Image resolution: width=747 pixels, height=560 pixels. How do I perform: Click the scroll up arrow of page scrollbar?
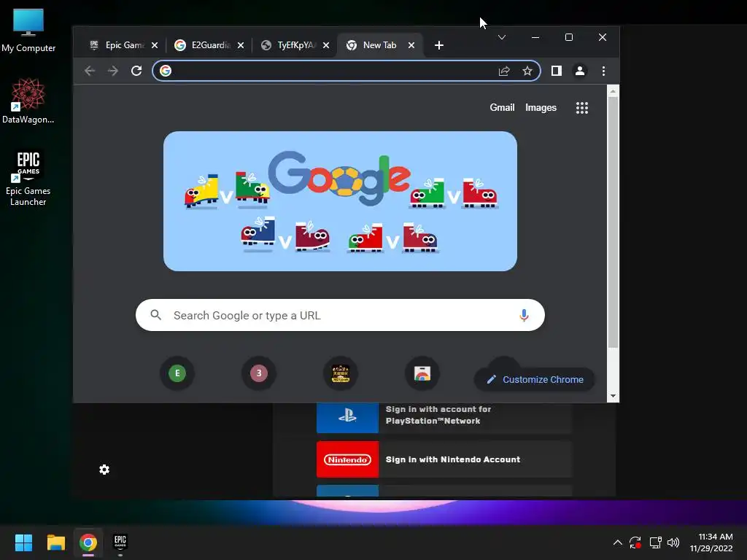pyautogui.click(x=613, y=91)
